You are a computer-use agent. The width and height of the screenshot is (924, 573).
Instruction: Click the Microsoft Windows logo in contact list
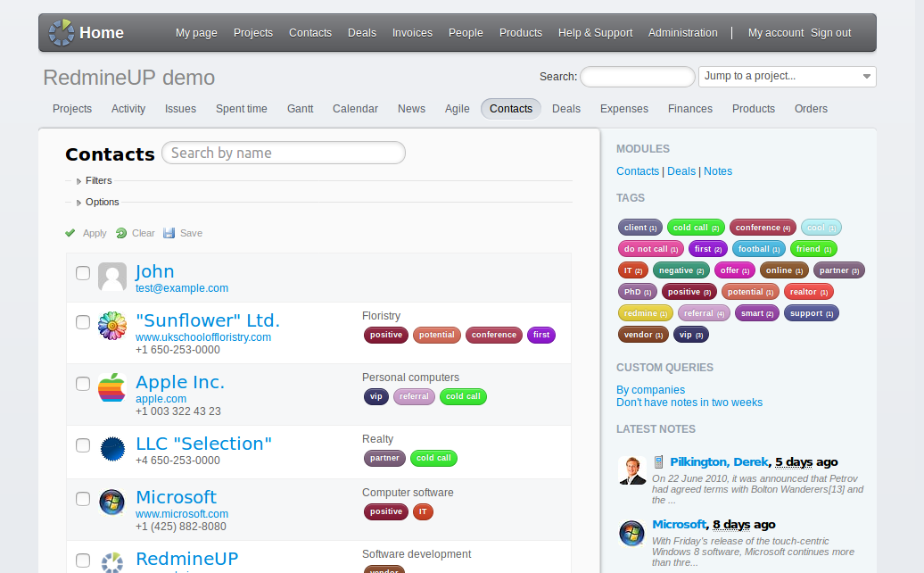click(112, 502)
